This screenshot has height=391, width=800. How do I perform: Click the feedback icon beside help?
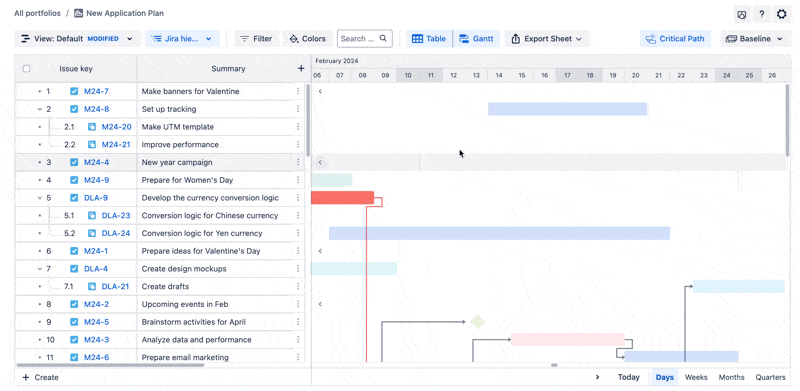point(742,14)
